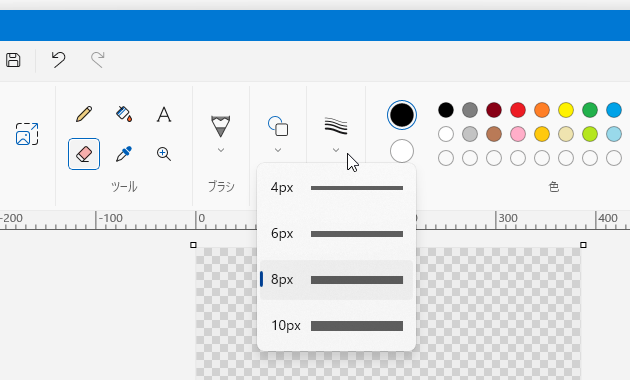Click the top-right canvas resize handle

[583, 245]
